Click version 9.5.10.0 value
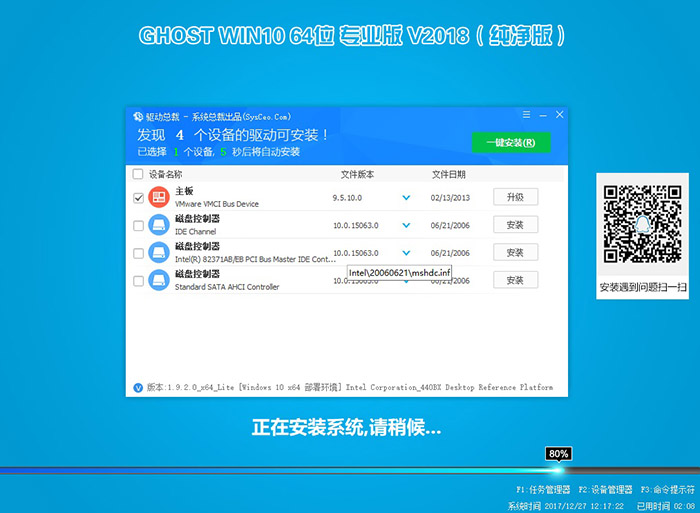700x513 pixels. (x=347, y=198)
